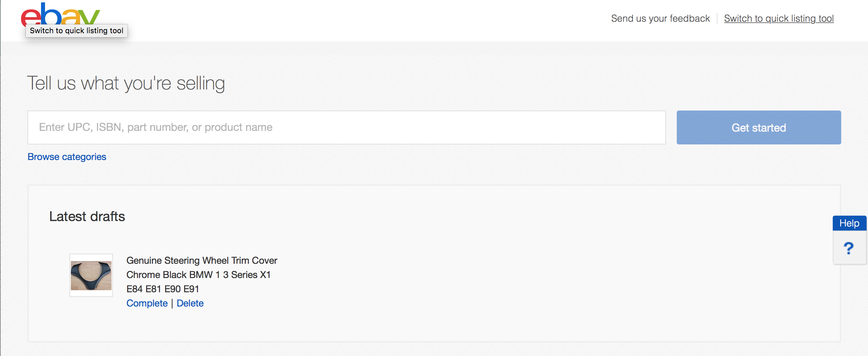Screen dimensions: 868x356
Task: Click the eBay logo
Action: coord(60,14)
